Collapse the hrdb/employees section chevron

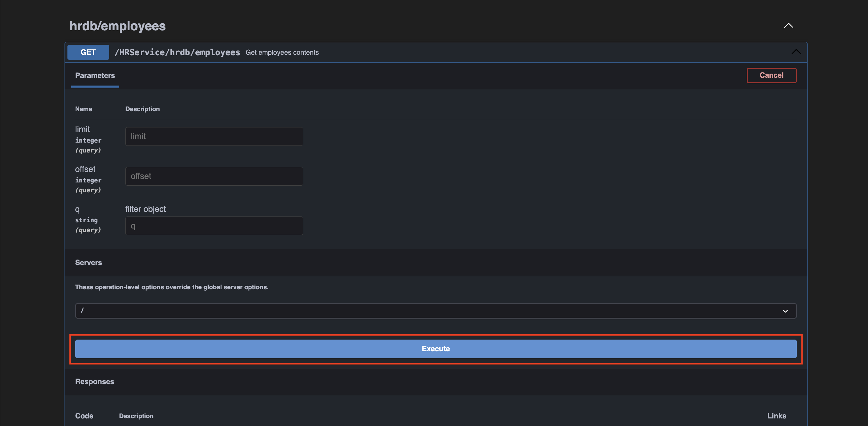pos(788,26)
